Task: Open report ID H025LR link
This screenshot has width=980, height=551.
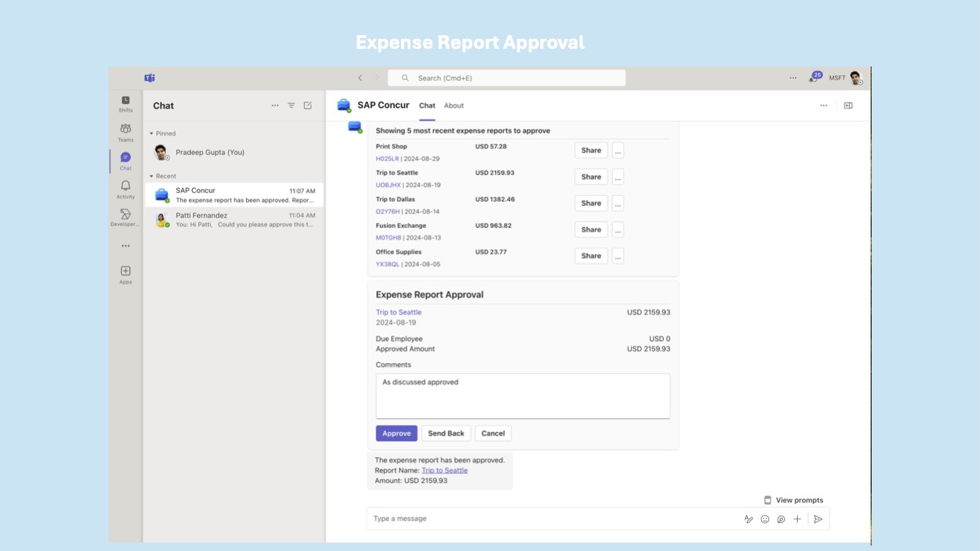Action: coord(387,159)
